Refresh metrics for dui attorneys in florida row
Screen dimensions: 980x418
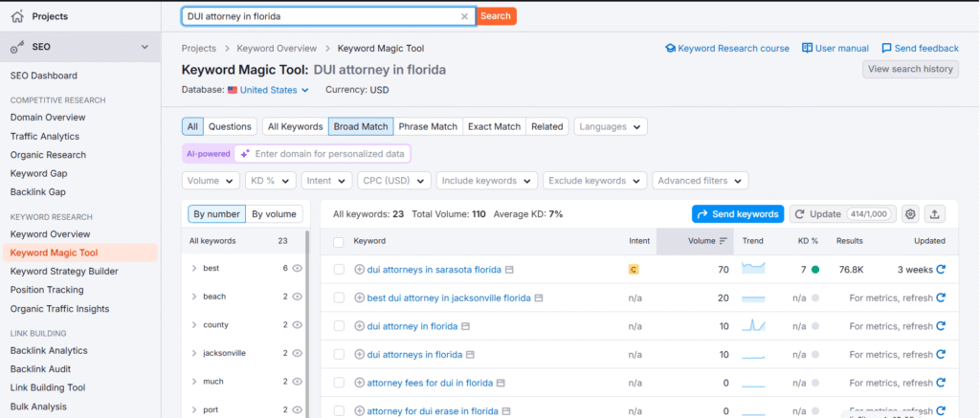[x=941, y=354]
